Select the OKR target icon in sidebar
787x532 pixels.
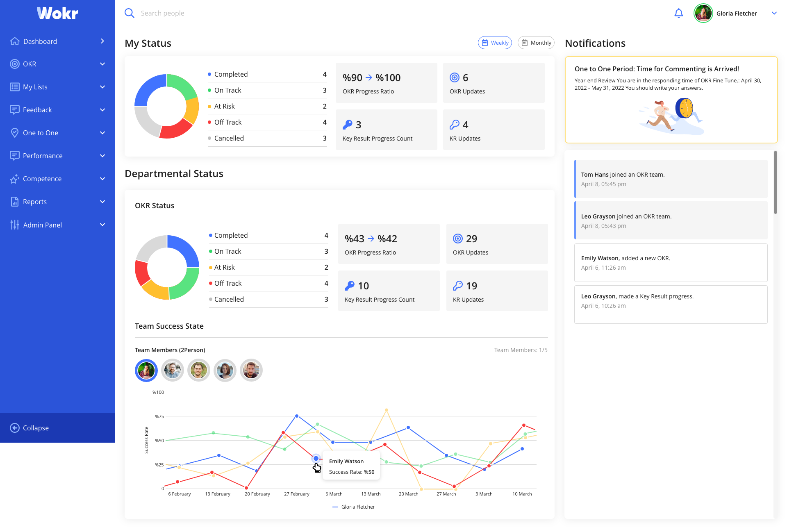point(15,64)
